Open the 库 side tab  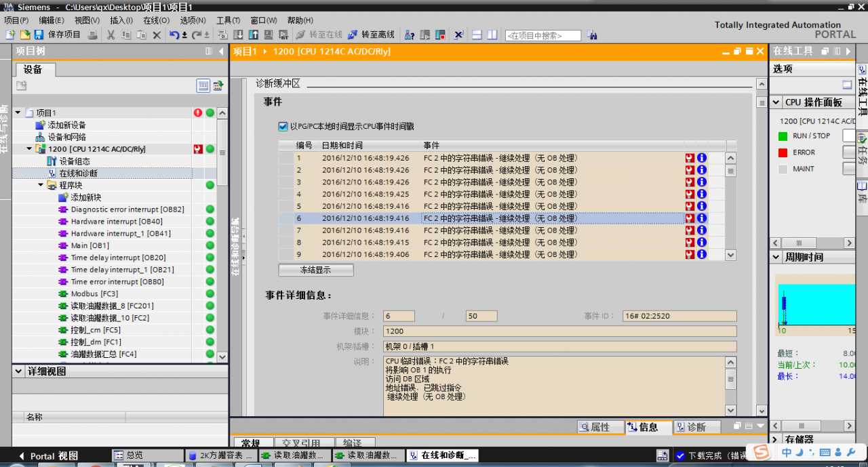click(862, 192)
